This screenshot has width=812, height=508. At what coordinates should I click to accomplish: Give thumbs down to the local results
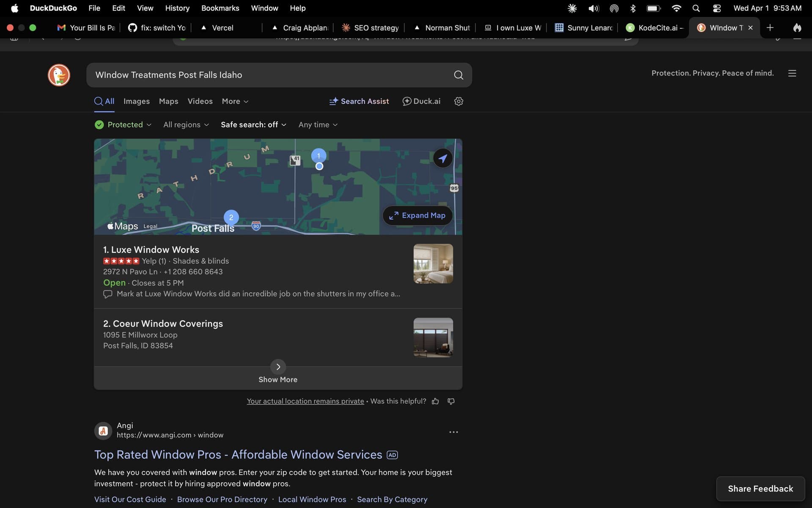pyautogui.click(x=451, y=401)
